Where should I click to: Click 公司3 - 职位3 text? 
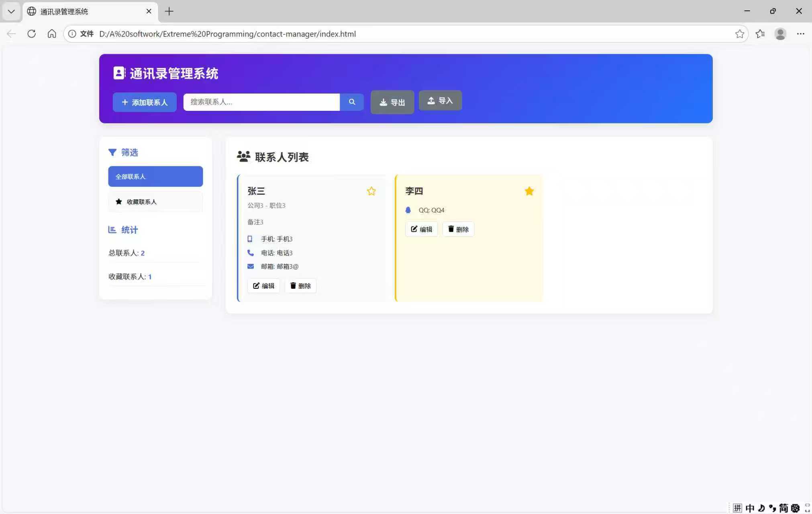267,206
